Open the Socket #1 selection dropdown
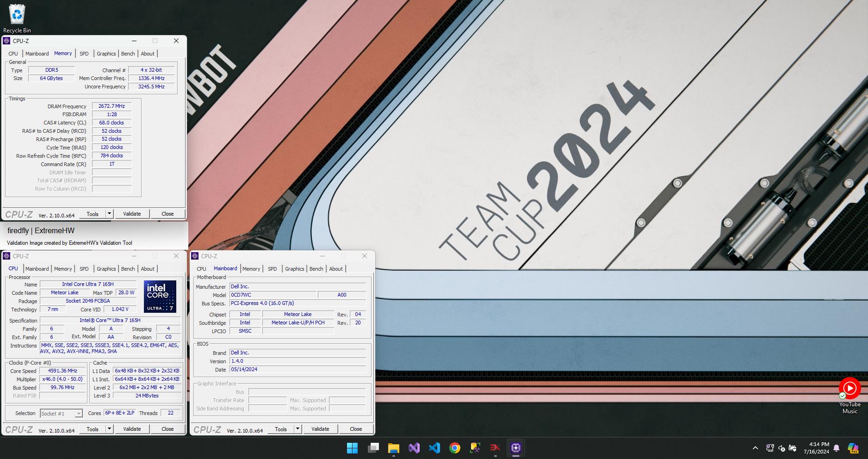 pyautogui.click(x=61, y=413)
